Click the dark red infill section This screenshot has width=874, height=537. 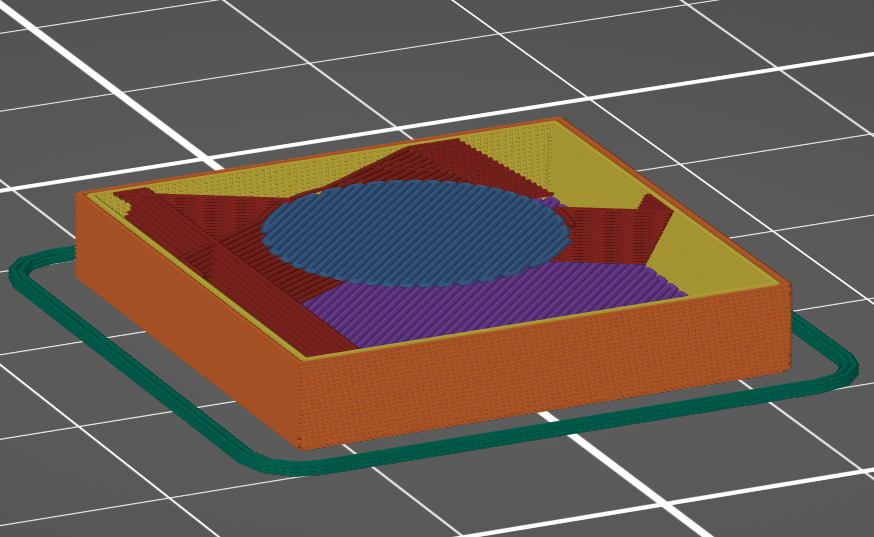[251, 279]
